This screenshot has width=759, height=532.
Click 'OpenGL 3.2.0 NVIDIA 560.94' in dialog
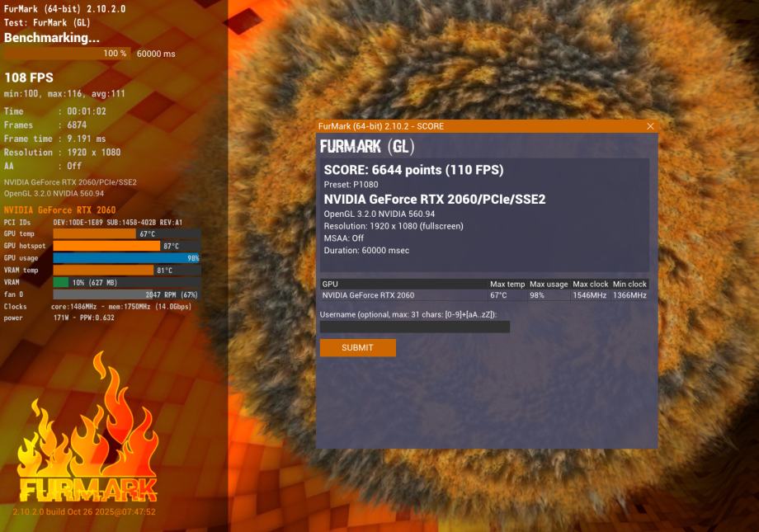pos(379,214)
